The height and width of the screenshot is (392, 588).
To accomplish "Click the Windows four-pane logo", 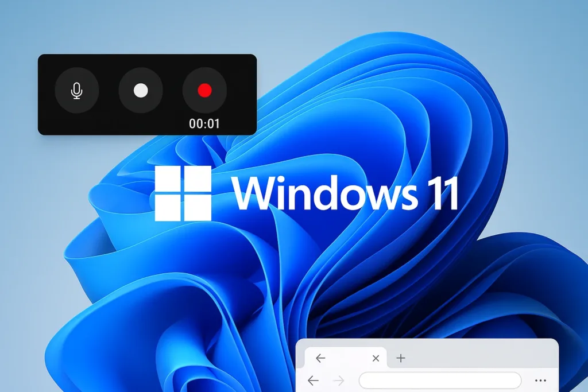I will pyautogui.click(x=183, y=194).
